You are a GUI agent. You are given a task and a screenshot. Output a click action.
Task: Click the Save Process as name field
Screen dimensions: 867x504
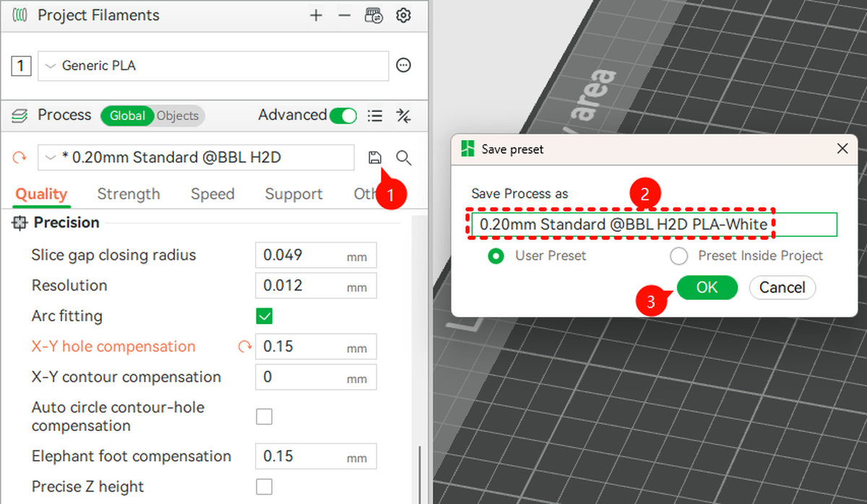tap(654, 225)
